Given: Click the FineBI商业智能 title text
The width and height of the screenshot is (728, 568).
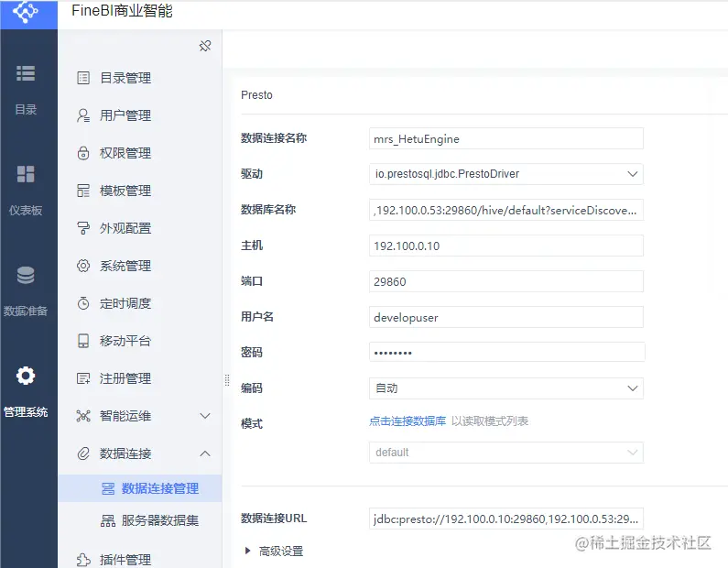Looking at the screenshot, I should point(122,10).
